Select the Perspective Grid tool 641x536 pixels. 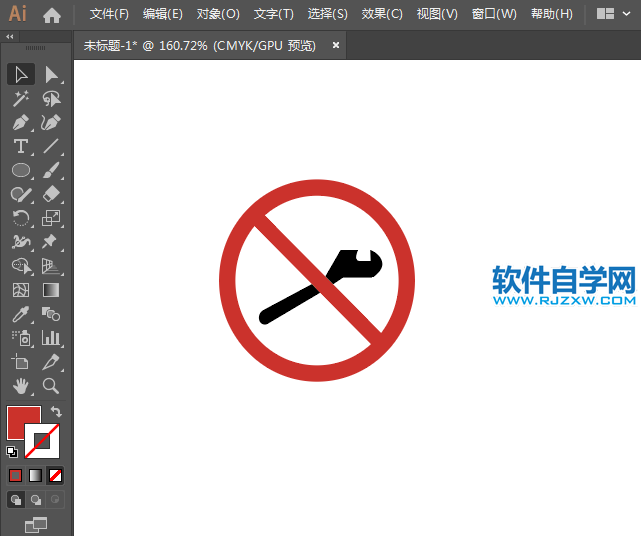coord(51,266)
